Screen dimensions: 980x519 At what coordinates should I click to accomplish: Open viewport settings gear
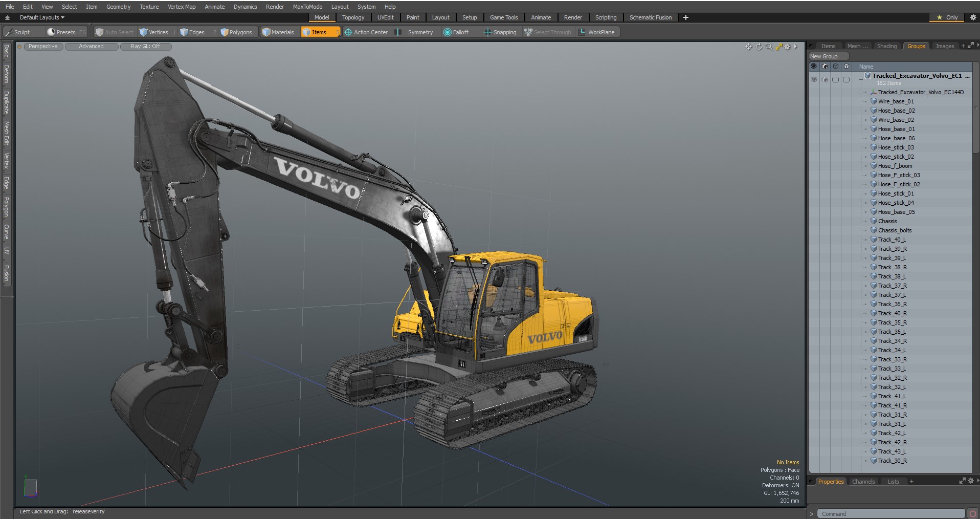point(788,47)
